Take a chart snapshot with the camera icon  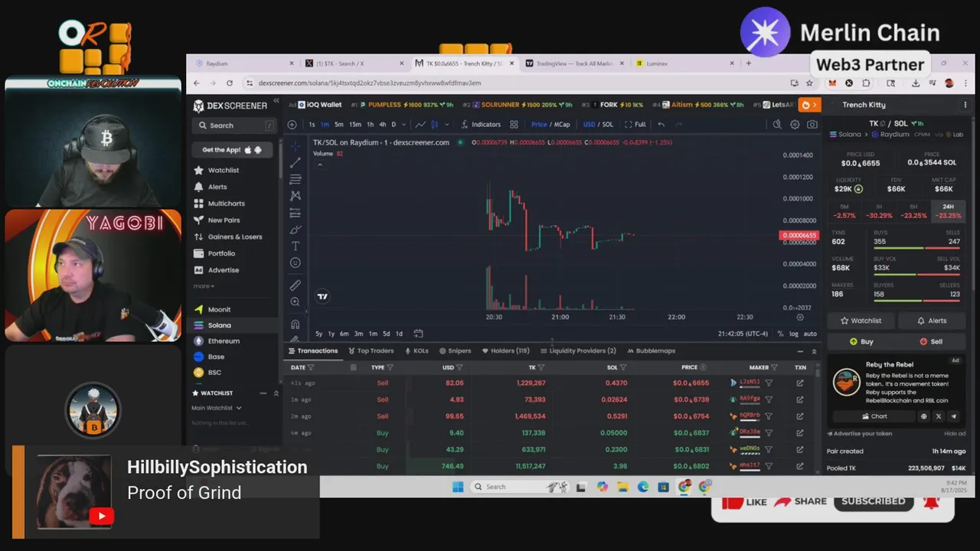812,124
